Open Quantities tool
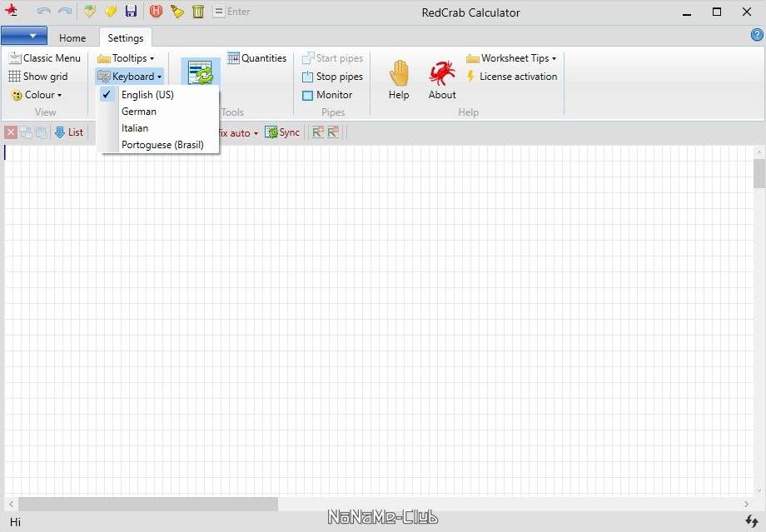The image size is (766, 532). (257, 58)
